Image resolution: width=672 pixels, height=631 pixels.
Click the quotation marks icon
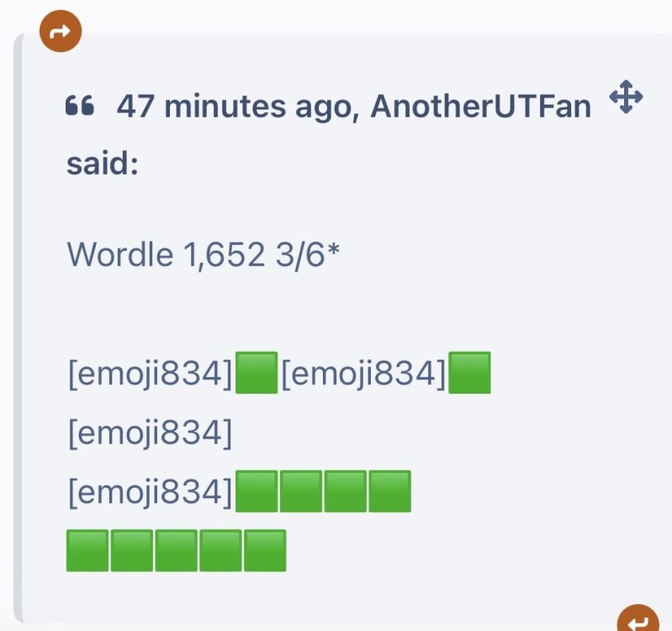[x=79, y=107]
